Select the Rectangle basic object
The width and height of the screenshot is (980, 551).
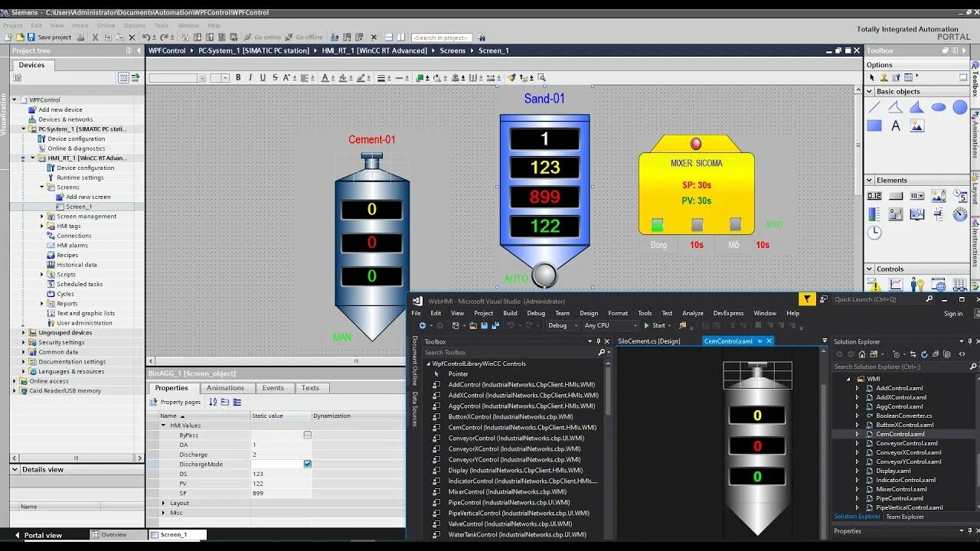(874, 126)
